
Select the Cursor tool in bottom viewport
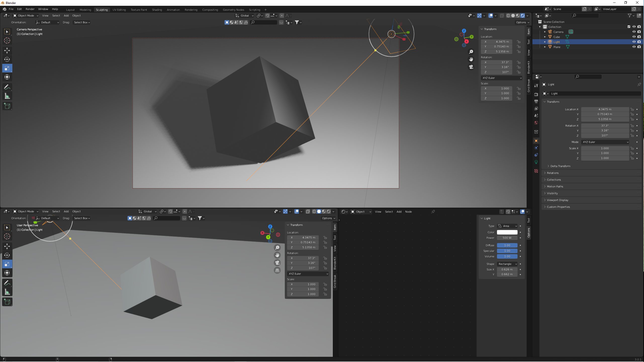tap(7, 236)
